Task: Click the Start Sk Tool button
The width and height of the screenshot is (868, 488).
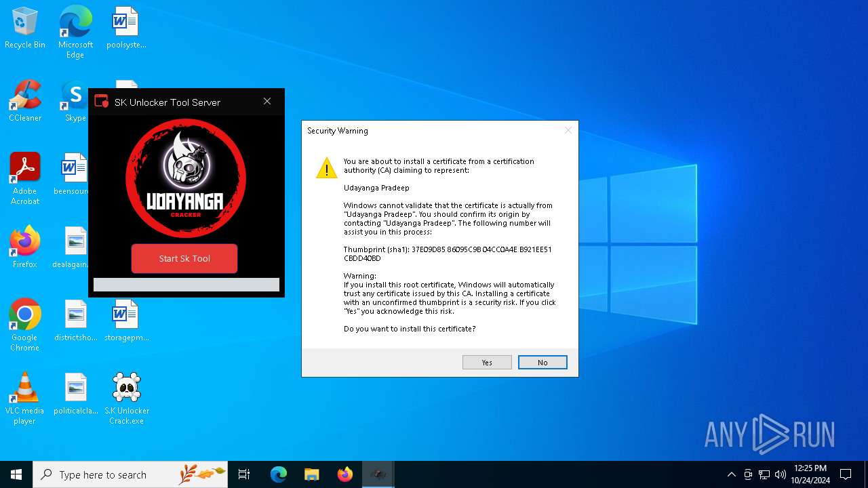Action: (184, 258)
